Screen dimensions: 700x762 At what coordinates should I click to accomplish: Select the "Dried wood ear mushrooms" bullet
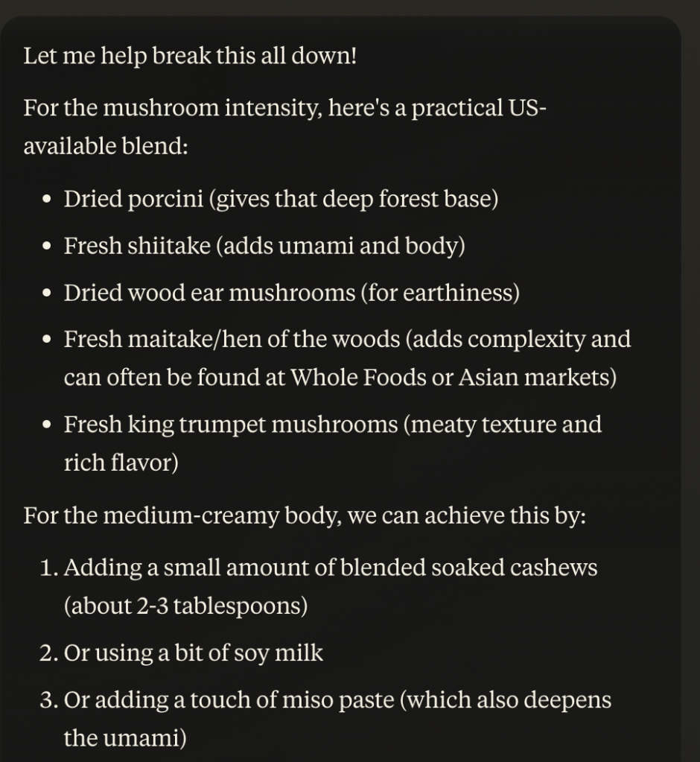tap(209, 293)
